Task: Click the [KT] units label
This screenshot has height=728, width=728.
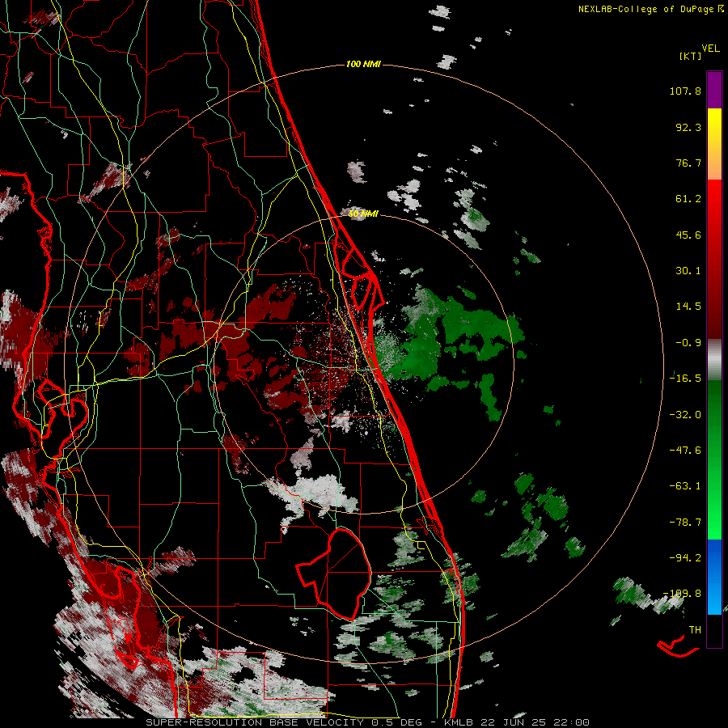Action: click(690, 56)
